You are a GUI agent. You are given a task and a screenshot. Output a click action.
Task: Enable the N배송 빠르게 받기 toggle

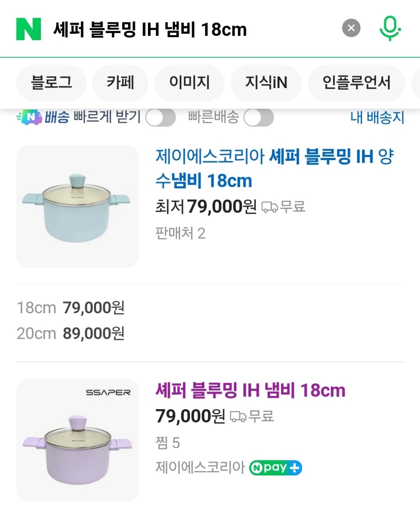(160, 118)
